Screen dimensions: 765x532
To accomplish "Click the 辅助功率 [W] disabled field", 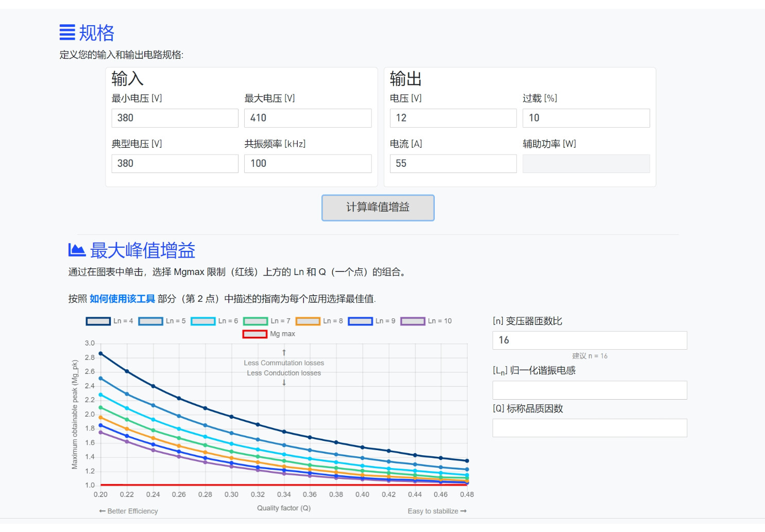I will pyautogui.click(x=586, y=164).
